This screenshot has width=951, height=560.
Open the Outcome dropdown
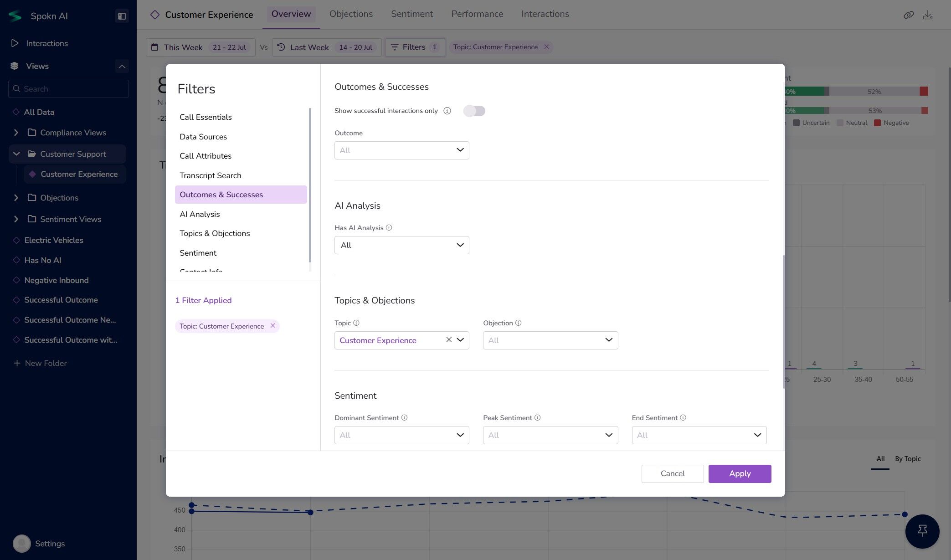coord(401,150)
